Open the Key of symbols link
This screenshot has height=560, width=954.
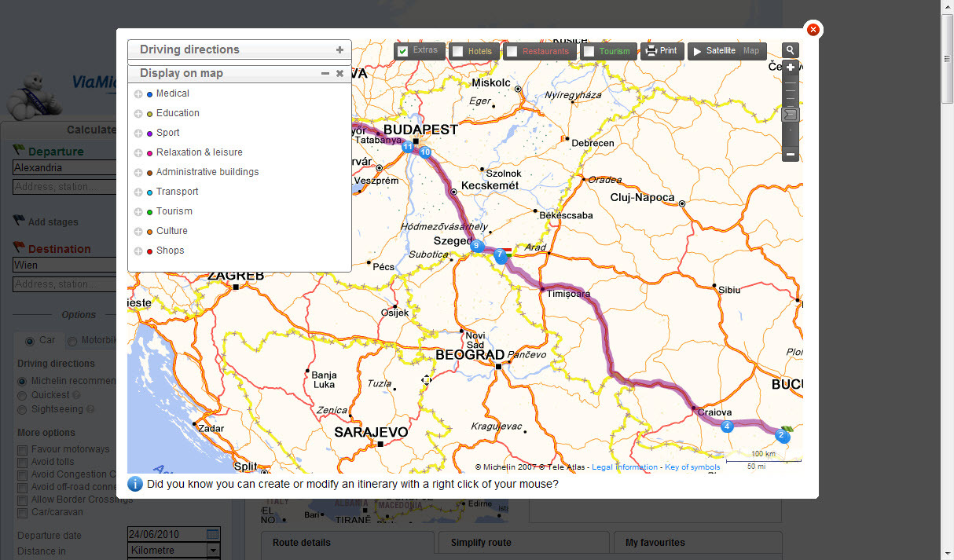(692, 467)
